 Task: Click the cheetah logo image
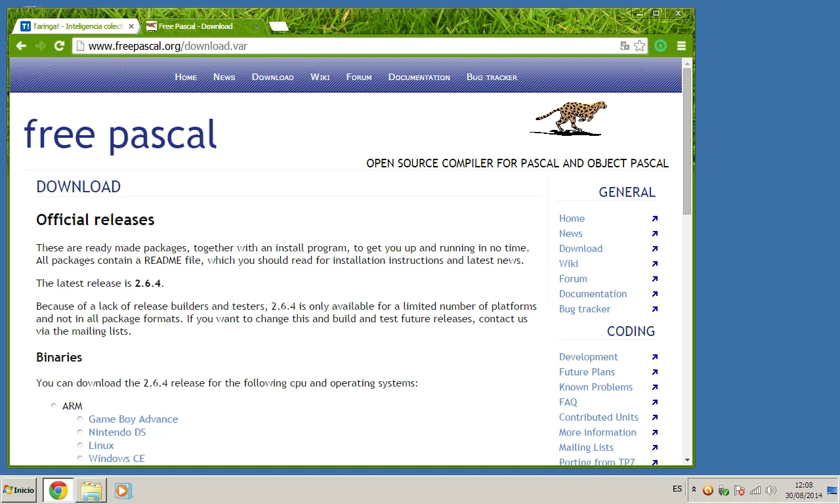coord(568,119)
